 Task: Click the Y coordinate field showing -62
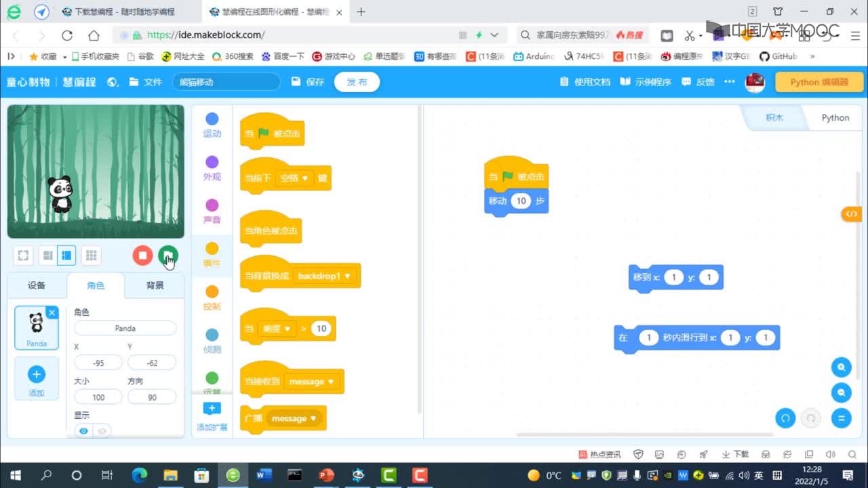(152, 363)
